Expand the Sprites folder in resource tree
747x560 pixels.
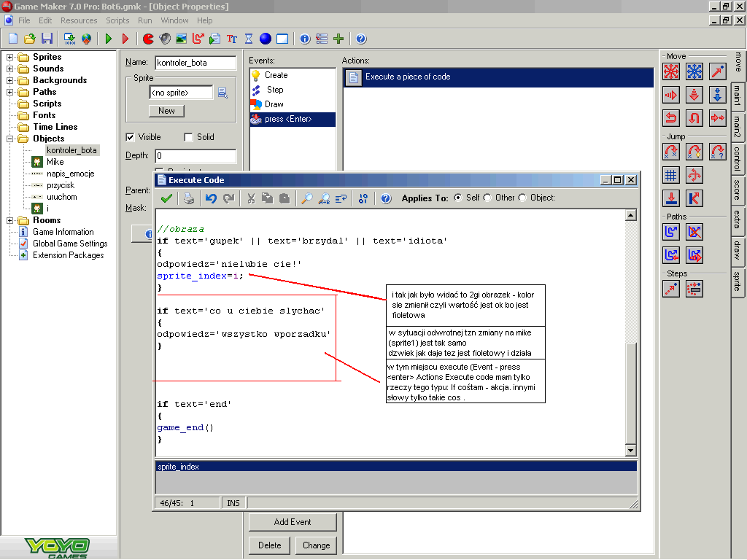(11, 57)
